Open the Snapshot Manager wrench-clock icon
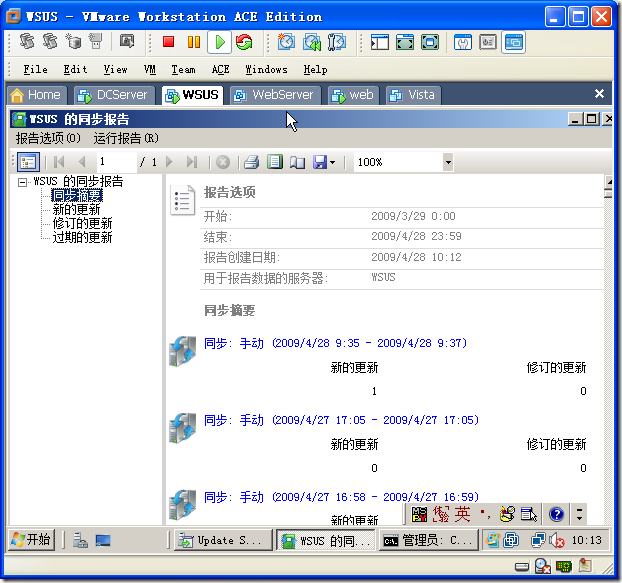Screen dimensions: 622x583 337,42
